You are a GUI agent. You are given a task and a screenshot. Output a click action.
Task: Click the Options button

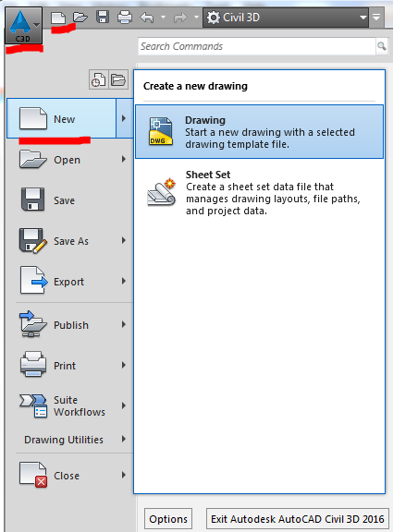(x=168, y=519)
